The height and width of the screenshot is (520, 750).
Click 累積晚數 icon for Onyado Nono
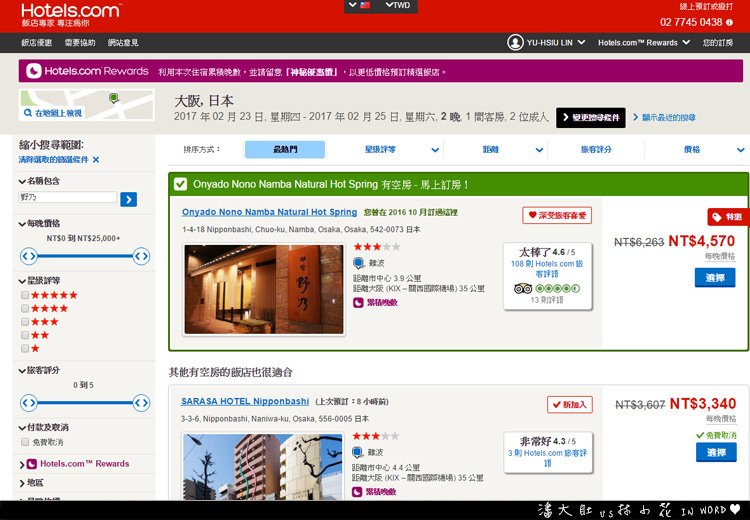click(358, 303)
